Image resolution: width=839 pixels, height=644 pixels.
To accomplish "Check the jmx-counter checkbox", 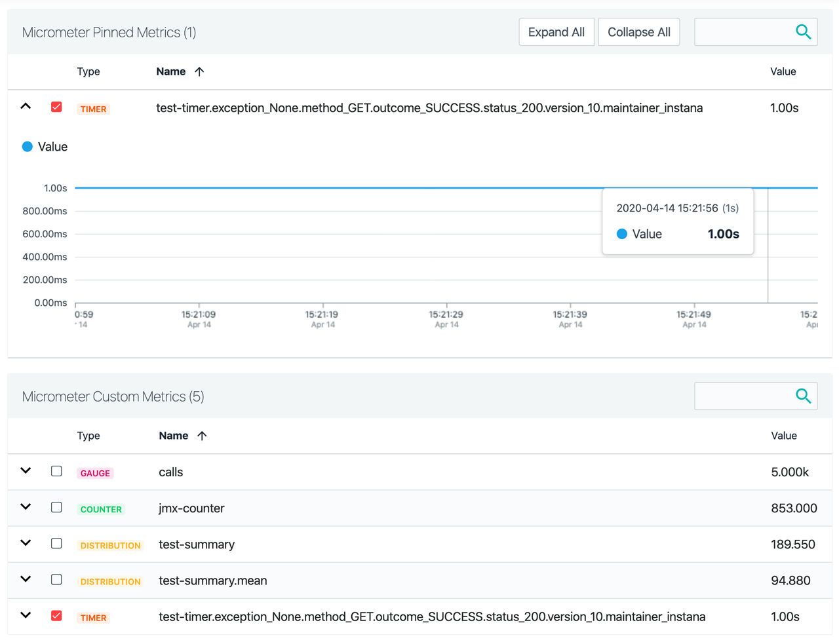I will coord(56,507).
